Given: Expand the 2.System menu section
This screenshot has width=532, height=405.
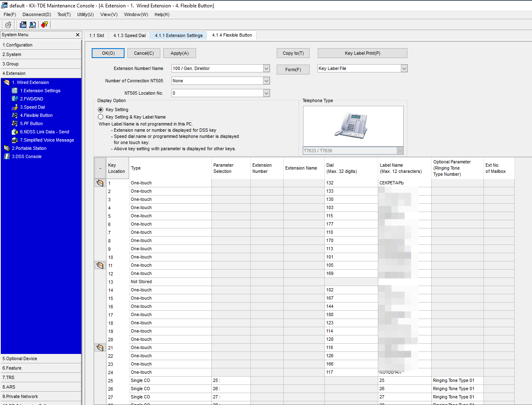Looking at the screenshot, I should point(41,54).
